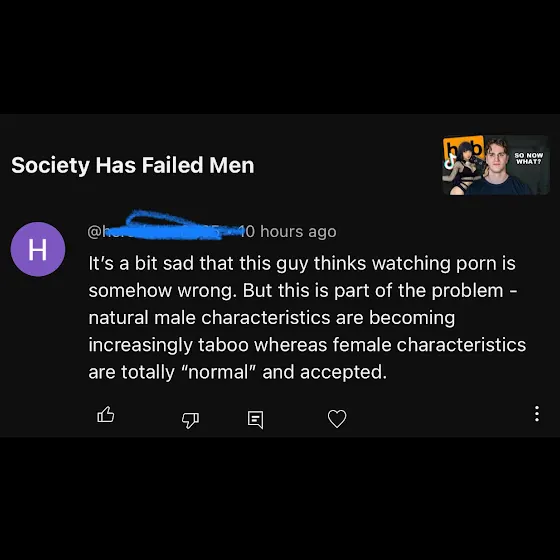Like the comment with thumbs-up icon
This screenshot has width=560, height=560.
coord(106,415)
